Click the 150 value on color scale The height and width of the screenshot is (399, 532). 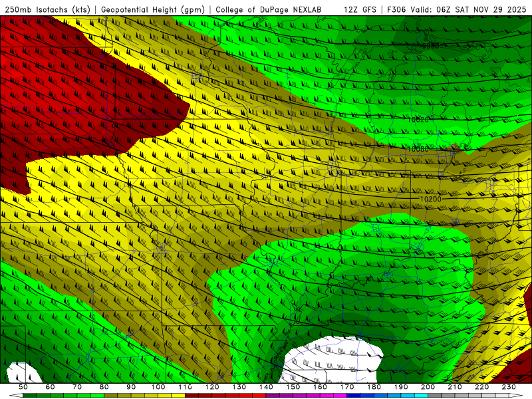tap(293, 387)
